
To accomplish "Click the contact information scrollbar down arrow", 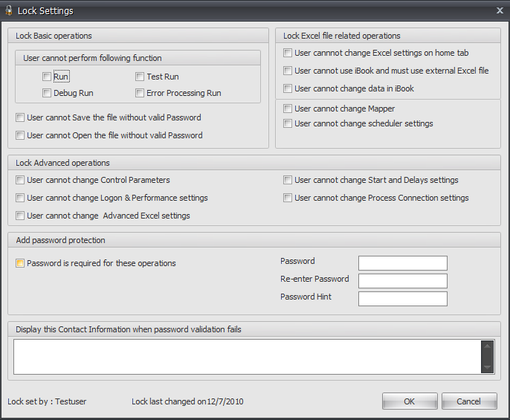I will click(x=487, y=367).
